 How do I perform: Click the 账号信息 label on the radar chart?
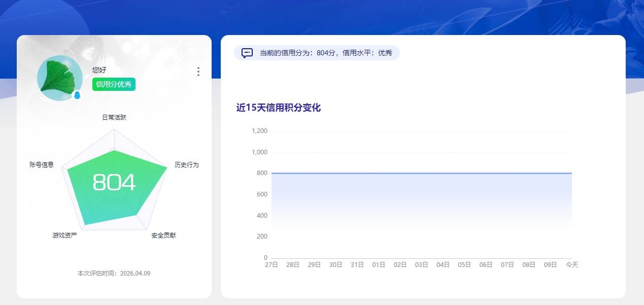[41, 163]
